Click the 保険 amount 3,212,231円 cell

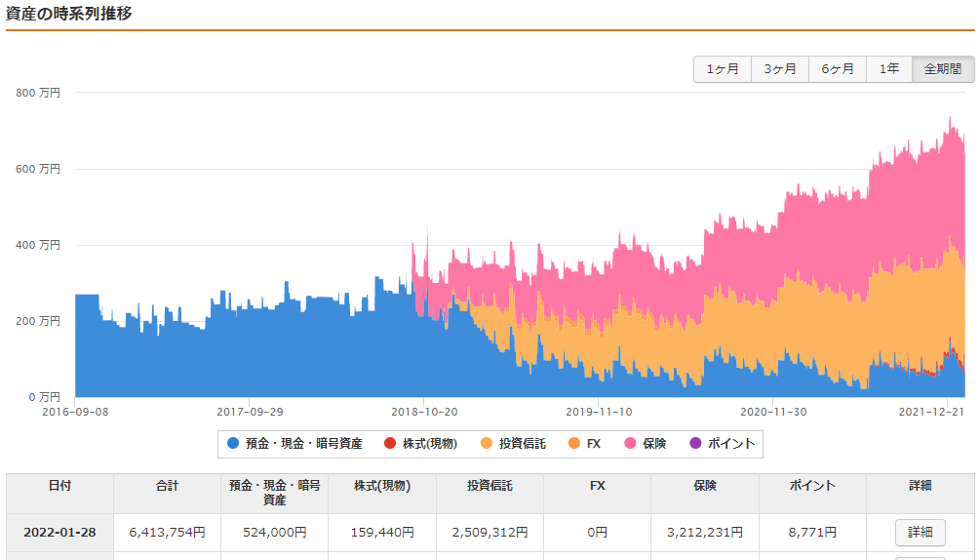pos(704,533)
